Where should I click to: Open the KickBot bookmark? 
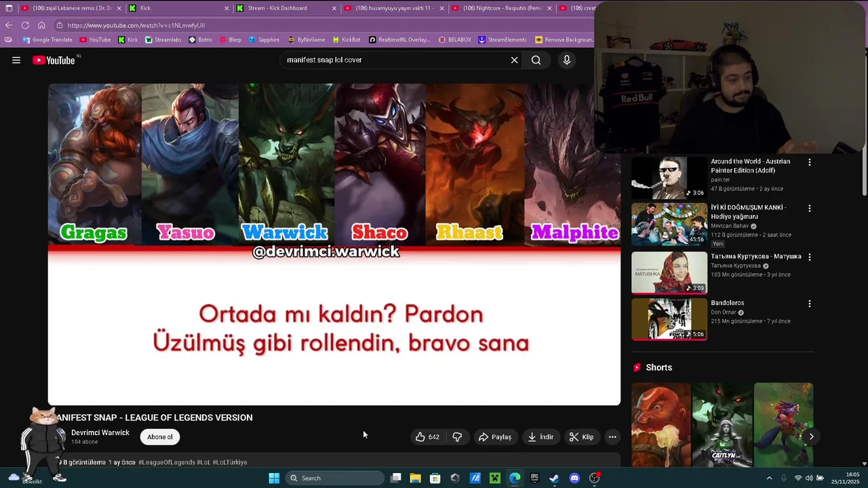(x=347, y=40)
